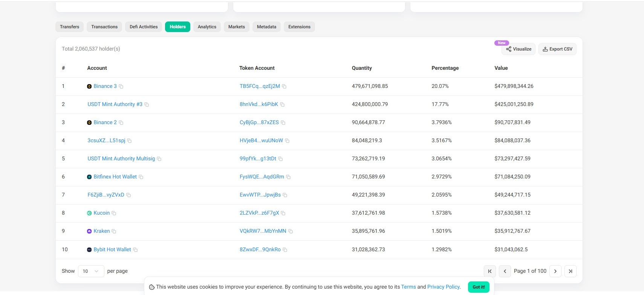
Task: Open the Kucoin account
Action: tap(101, 213)
